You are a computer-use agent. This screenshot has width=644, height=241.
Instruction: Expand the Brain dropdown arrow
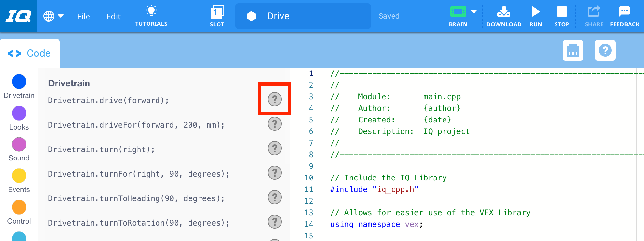474,12
